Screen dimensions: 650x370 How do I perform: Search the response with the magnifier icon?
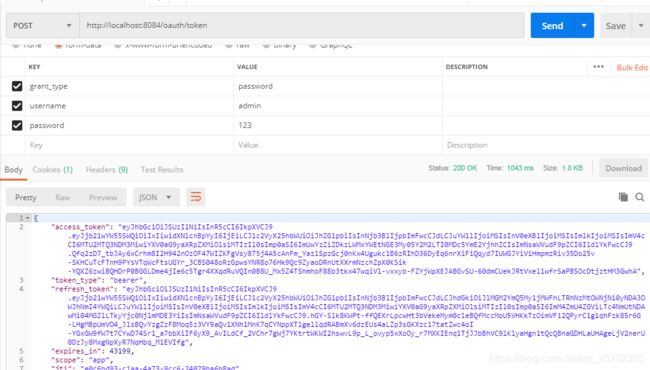click(640, 197)
